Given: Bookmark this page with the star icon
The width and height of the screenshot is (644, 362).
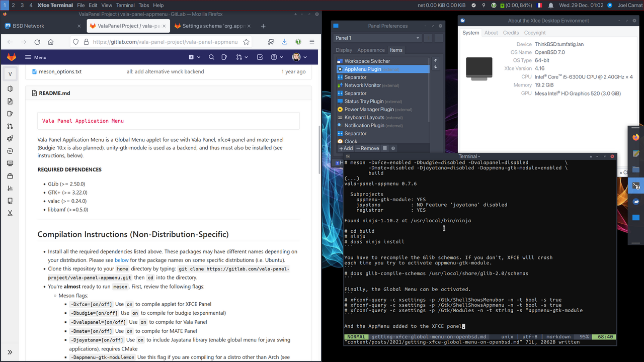Looking at the screenshot, I should click(246, 42).
